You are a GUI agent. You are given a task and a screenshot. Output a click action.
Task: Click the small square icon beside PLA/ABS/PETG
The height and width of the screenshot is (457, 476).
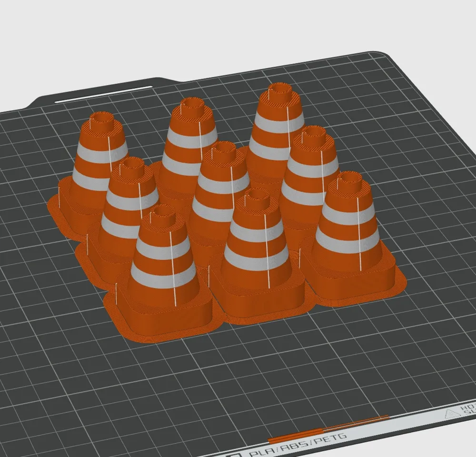238,455
